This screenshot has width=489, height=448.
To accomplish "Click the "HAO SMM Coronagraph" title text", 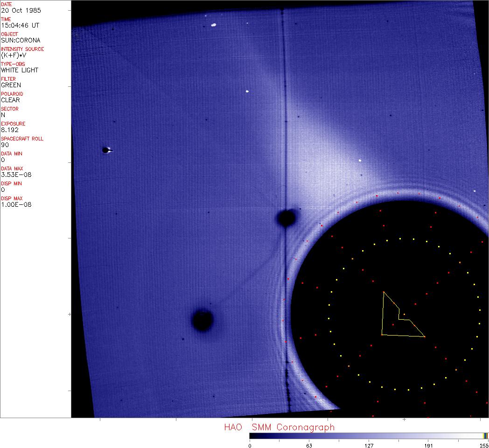I will click(279, 427).
